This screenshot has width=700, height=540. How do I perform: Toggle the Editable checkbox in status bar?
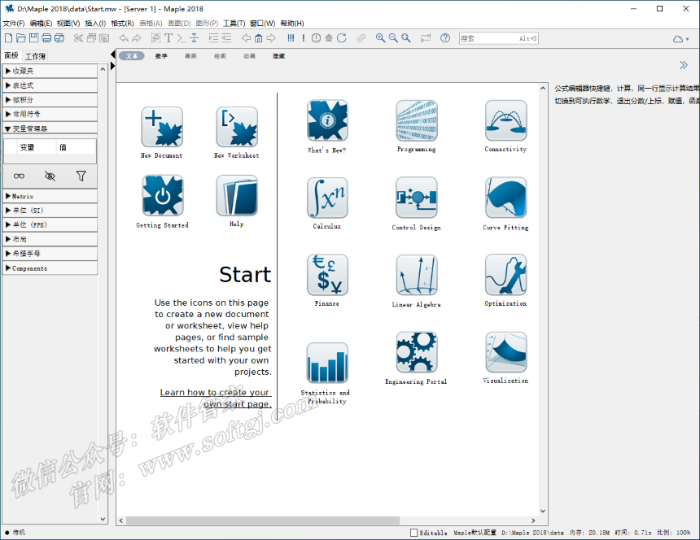(414, 532)
